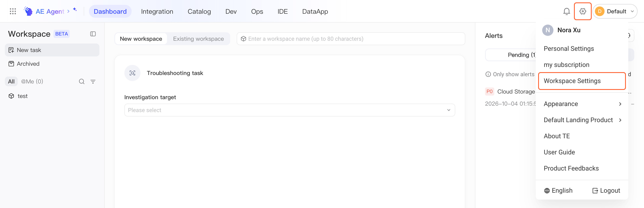Go to the Catalog tab
This screenshot has height=208, width=644.
click(199, 11)
